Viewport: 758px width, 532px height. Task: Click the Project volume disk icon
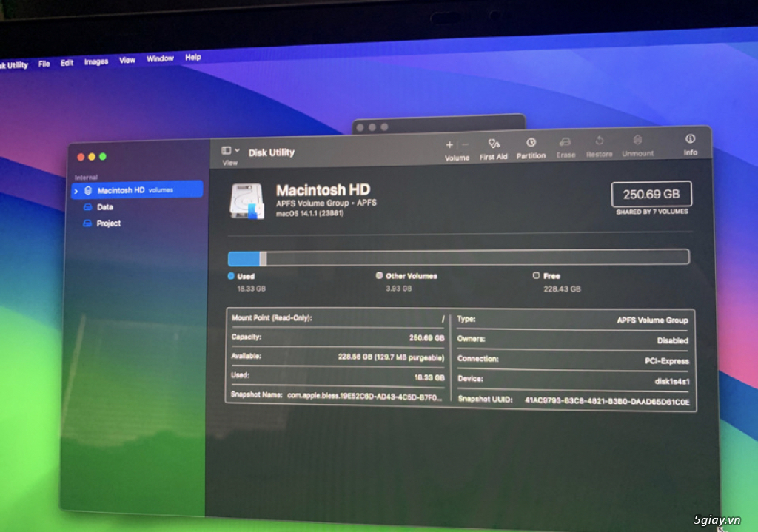87,223
